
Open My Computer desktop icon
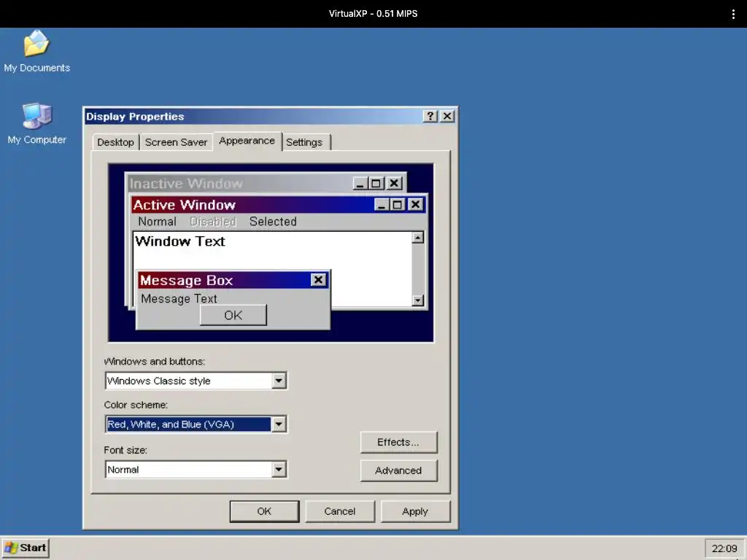tap(36, 123)
